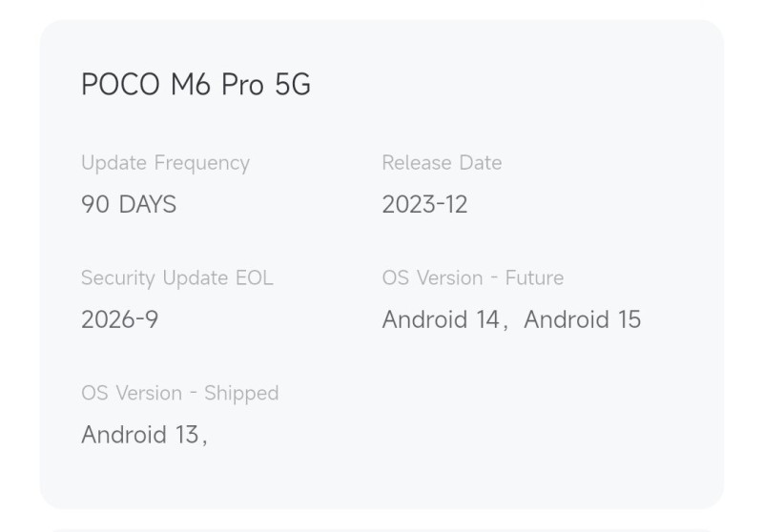
Task: Select the Android 15 text
Action: [x=583, y=319]
